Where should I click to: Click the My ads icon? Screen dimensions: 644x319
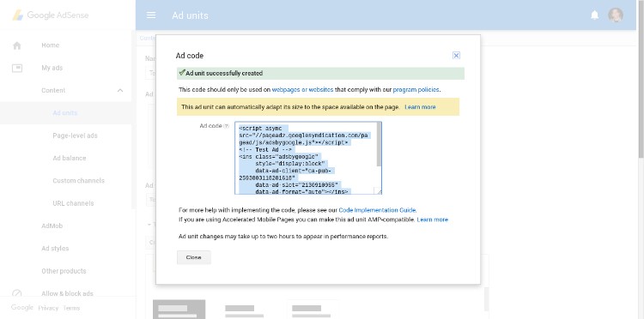(17, 68)
